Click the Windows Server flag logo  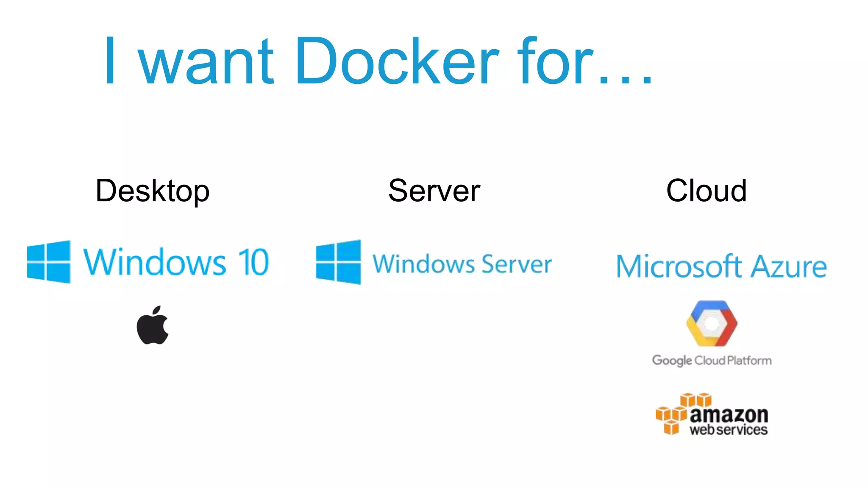tap(338, 262)
